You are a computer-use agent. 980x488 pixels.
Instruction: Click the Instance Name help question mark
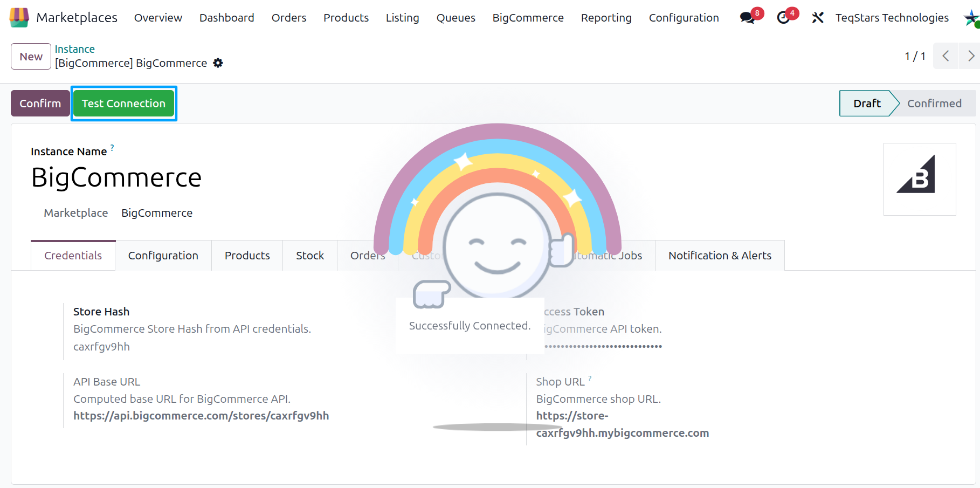coord(112,147)
